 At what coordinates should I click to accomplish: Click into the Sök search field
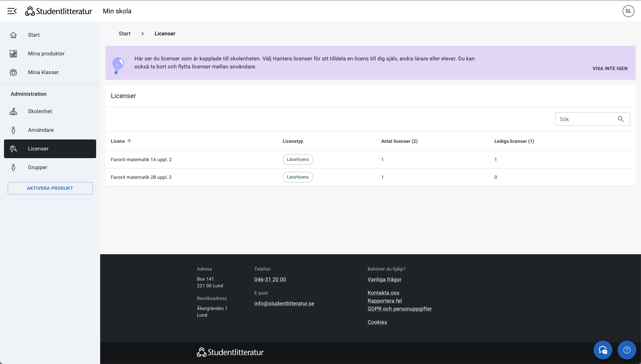pos(586,119)
